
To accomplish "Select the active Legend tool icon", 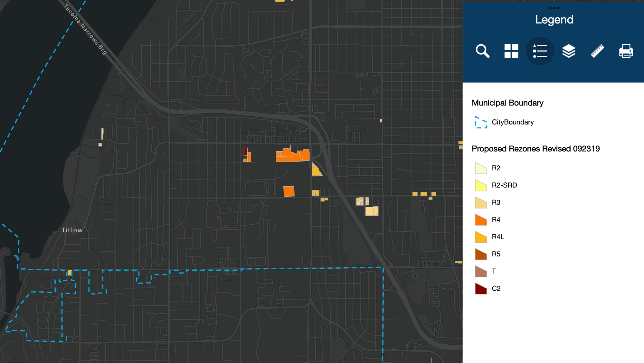I will click(540, 51).
